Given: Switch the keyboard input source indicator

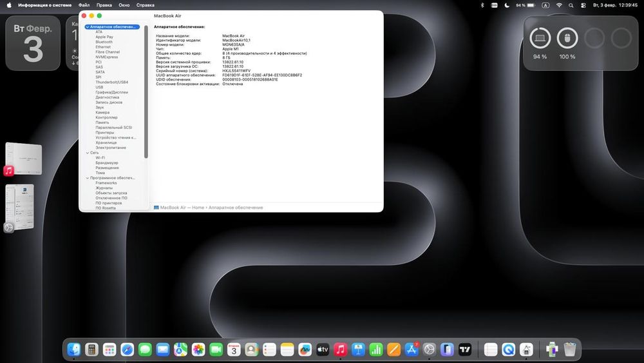Looking at the screenshot, I should (546, 5).
